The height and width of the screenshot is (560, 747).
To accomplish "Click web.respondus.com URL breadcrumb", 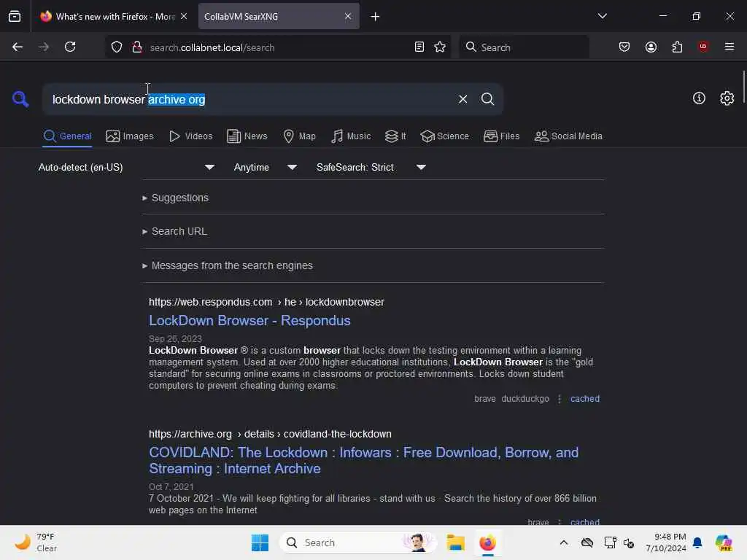I will coord(266,302).
